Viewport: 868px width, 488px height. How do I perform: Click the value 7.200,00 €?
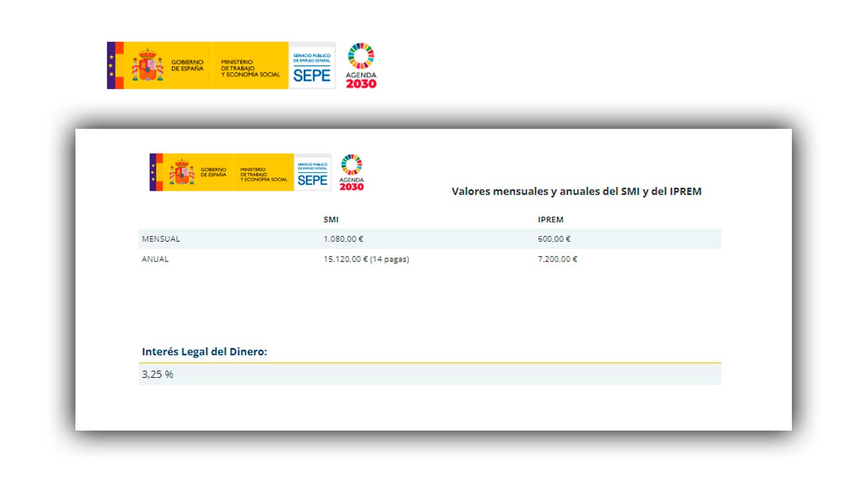click(x=558, y=259)
